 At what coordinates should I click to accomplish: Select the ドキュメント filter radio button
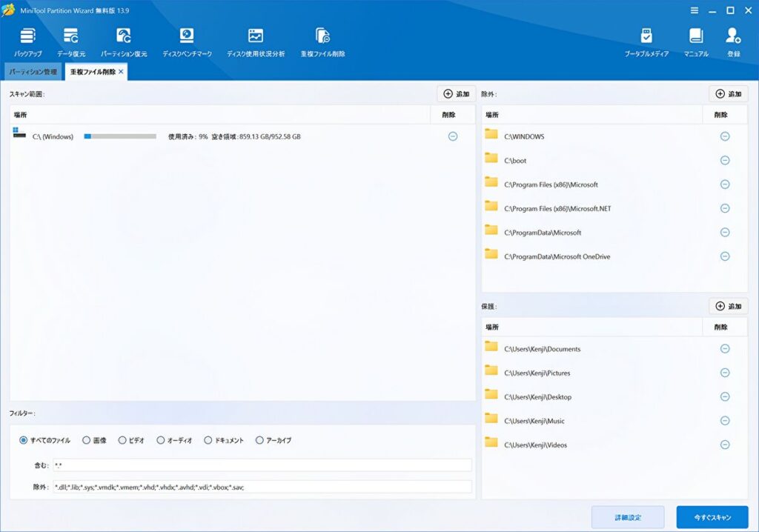click(x=208, y=440)
